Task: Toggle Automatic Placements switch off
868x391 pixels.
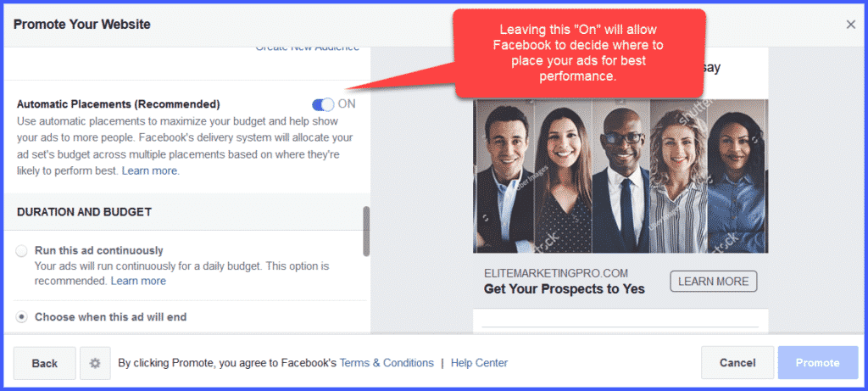Action: (x=323, y=104)
